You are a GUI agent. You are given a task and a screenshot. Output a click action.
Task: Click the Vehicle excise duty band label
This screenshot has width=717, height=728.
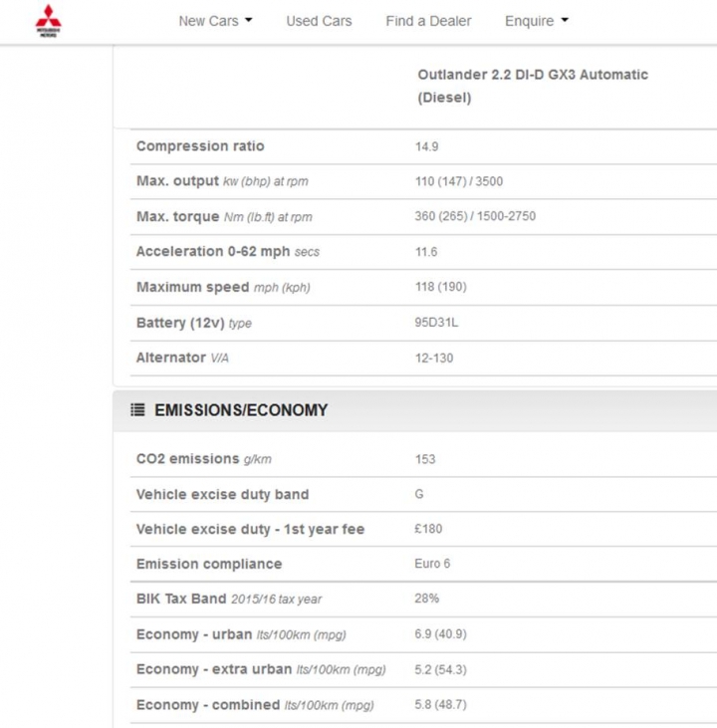tap(222, 495)
